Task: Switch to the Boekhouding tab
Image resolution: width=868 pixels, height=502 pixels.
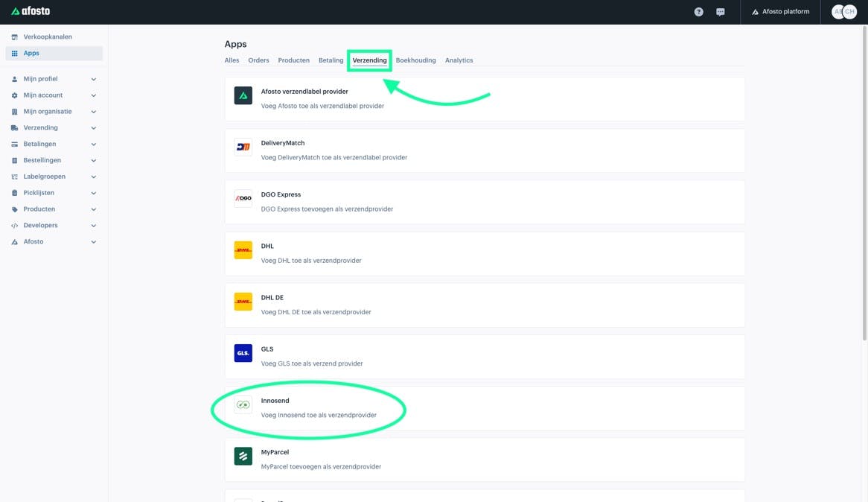Action: (415, 60)
